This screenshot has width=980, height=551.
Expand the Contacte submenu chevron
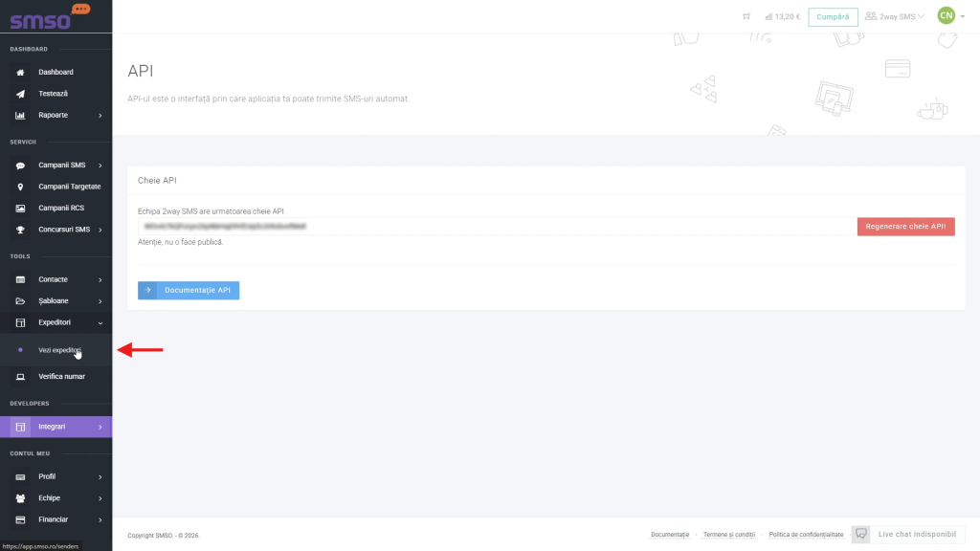[x=100, y=280]
